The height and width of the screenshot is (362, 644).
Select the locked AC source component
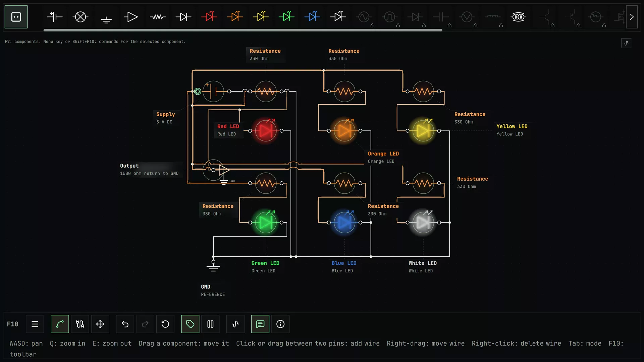pyautogui.click(x=364, y=17)
